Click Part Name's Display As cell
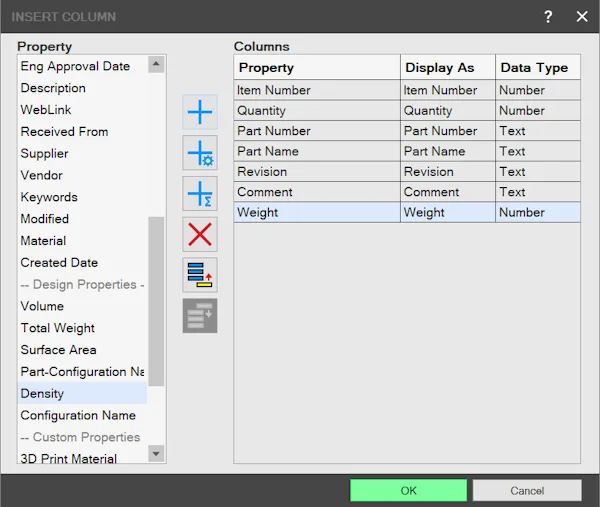Viewport: 600px width, 507px height. click(448, 151)
